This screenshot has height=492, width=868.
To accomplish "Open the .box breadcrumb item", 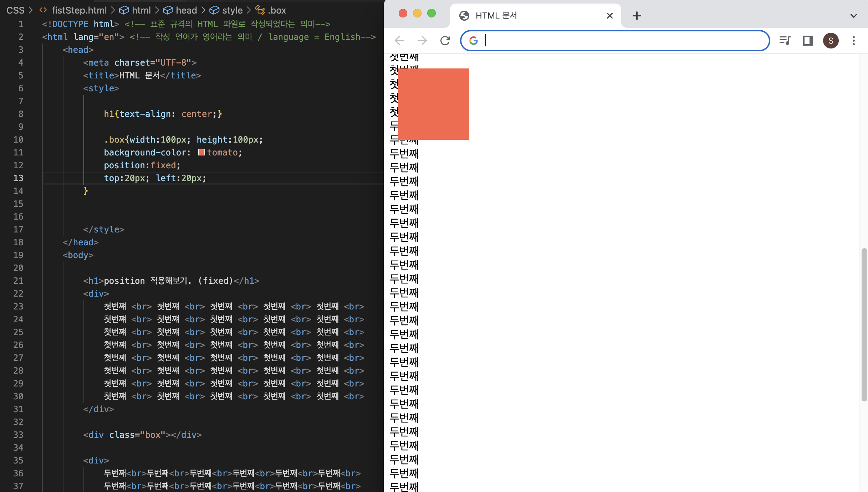I will click(276, 10).
